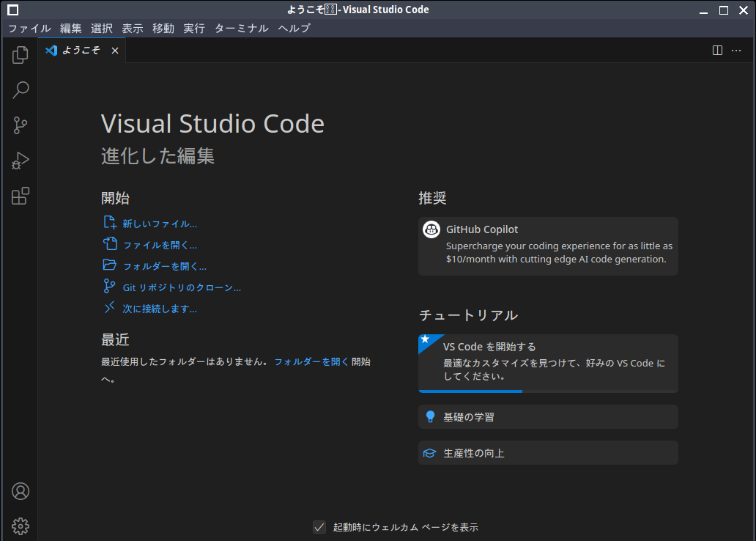The image size is (756, 541).
Task: Click the ファイルを開く... link
Action: pos(160,245)
